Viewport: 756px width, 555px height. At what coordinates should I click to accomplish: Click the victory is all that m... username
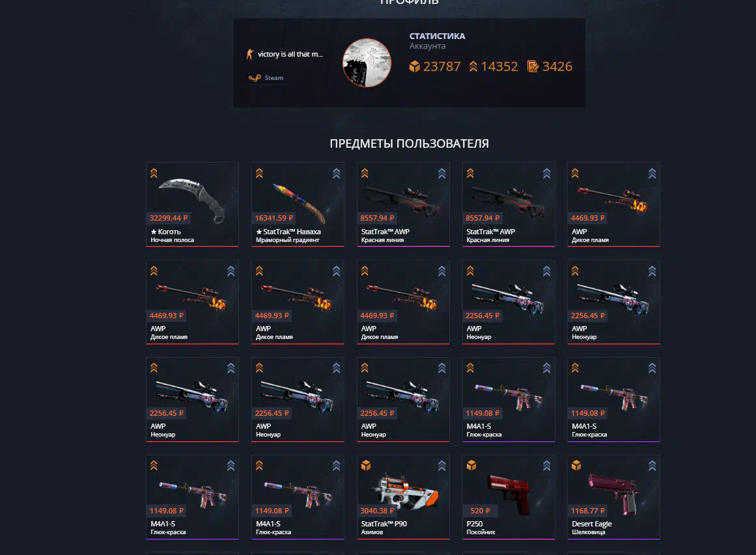[x=290, y=54]
